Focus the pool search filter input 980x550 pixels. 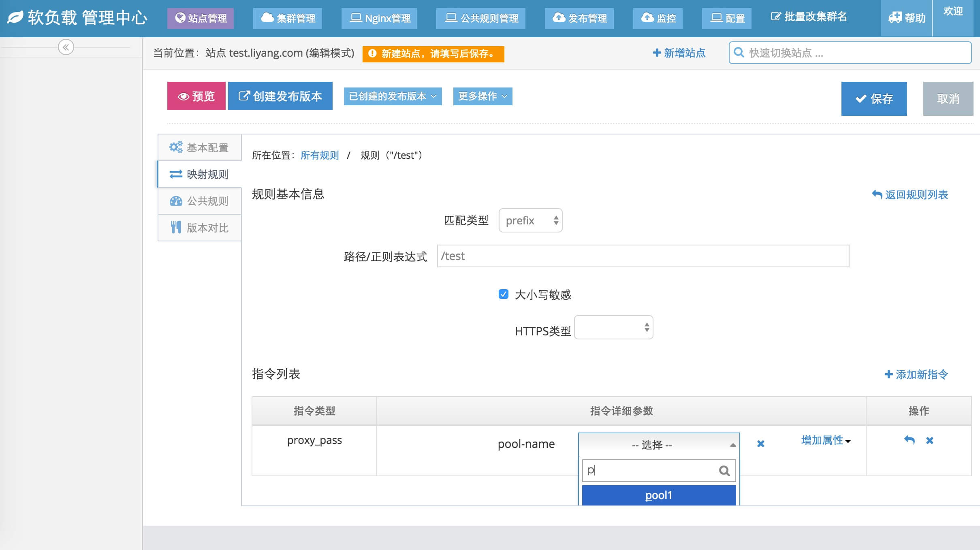[x=659, y=470]
